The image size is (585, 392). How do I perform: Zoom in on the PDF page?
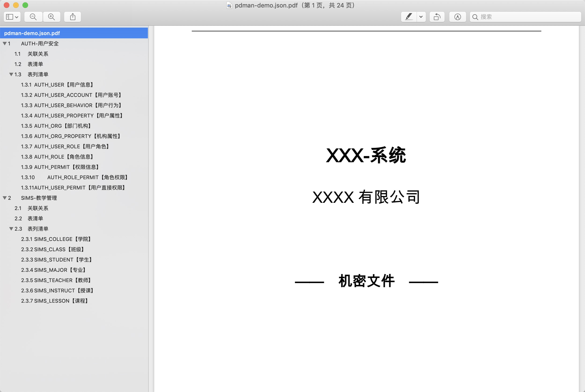pos(51,17)
